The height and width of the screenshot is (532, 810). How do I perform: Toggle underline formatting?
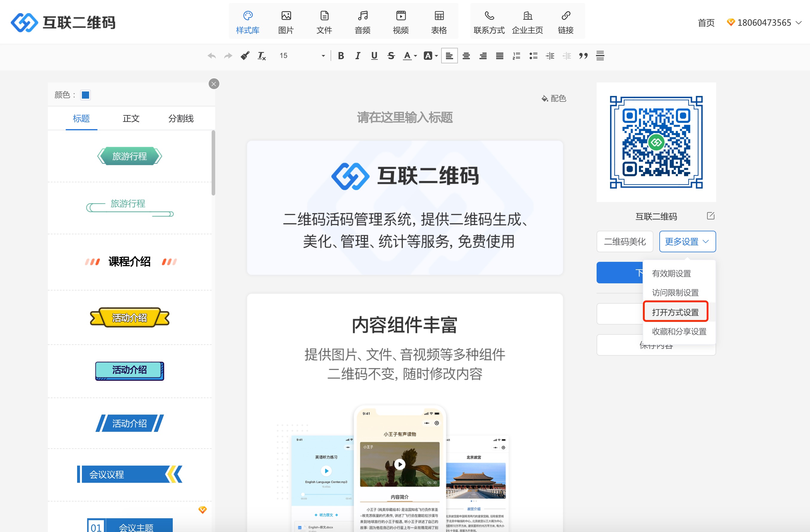tap(375, 56)
